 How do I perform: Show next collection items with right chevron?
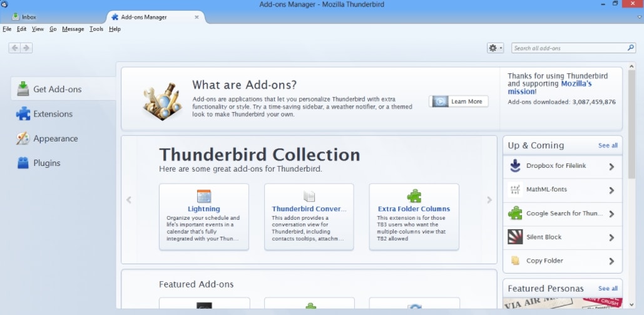489,200
